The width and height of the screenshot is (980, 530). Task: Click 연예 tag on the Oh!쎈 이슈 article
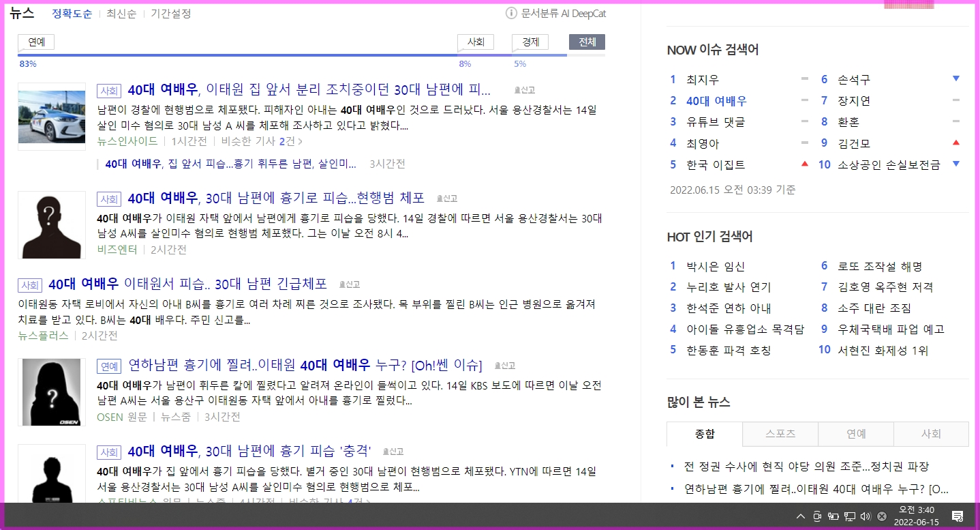tap(109, 366)
